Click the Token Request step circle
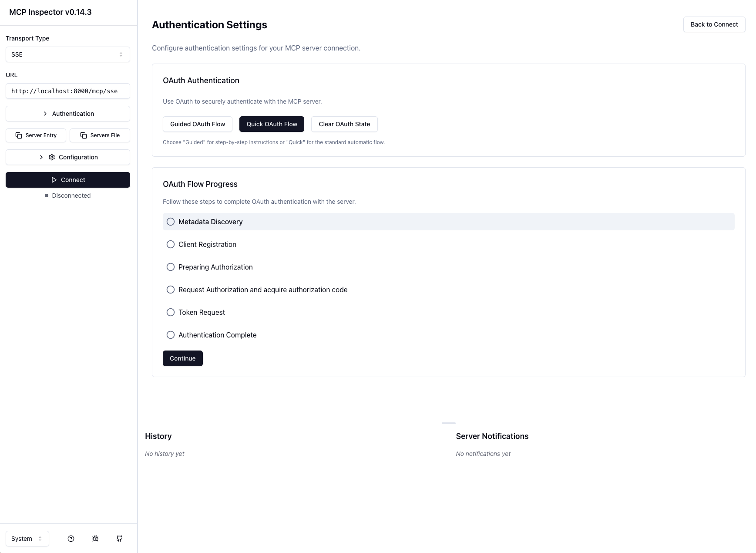The image size is (756, 553). pyautogui.click(x=171, y=312)
